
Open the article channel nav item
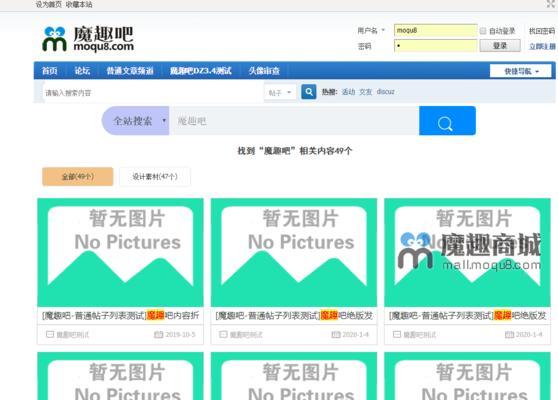tap(130, 71)
